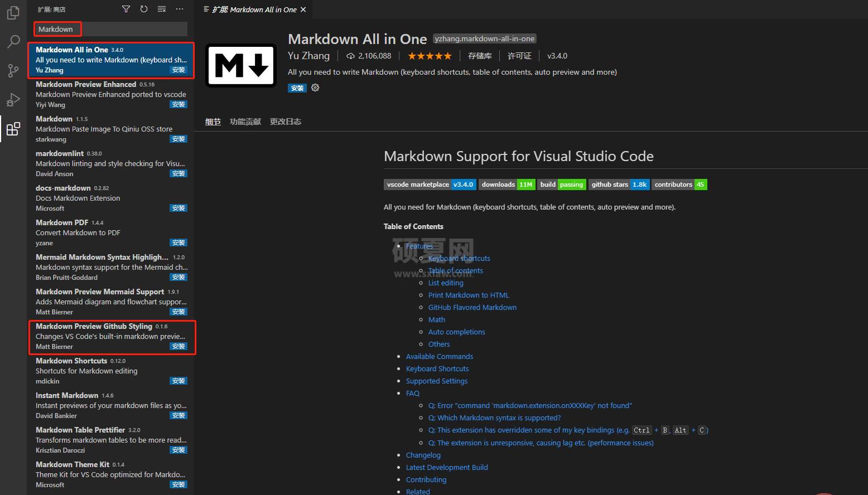868x495 pixels.
Task: Open the 存储库 repository link
Action: pyautogui.click(x=480, y=56)
